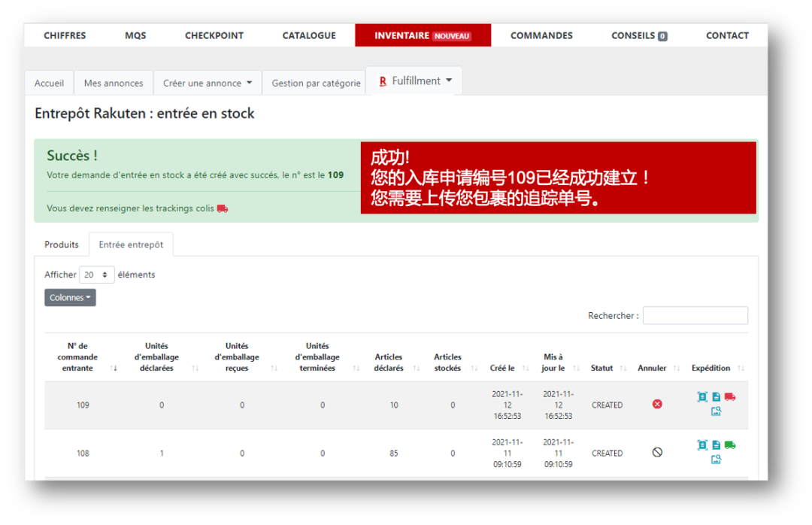The width and height of the screenshot is (812, 525).
Task: Open the Afficher 20 éléments selector
Action: (x=96, y=275)
